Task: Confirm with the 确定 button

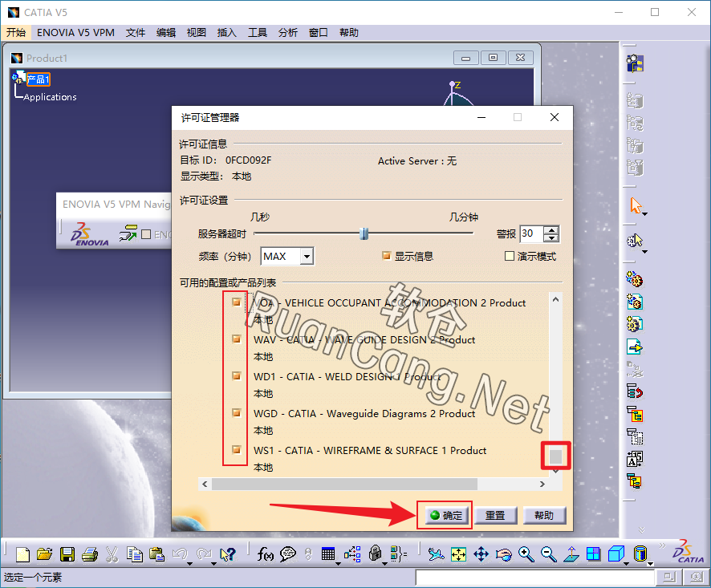Action: 446,516
